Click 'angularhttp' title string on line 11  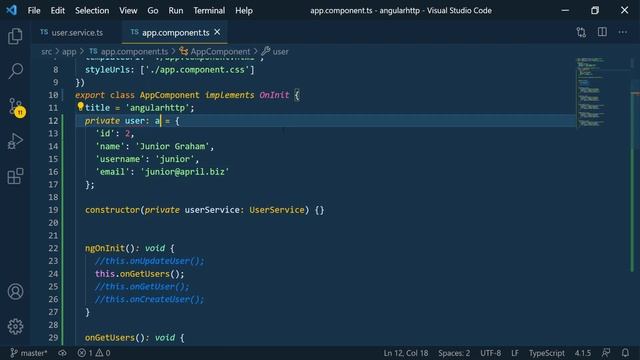(157, 108)
